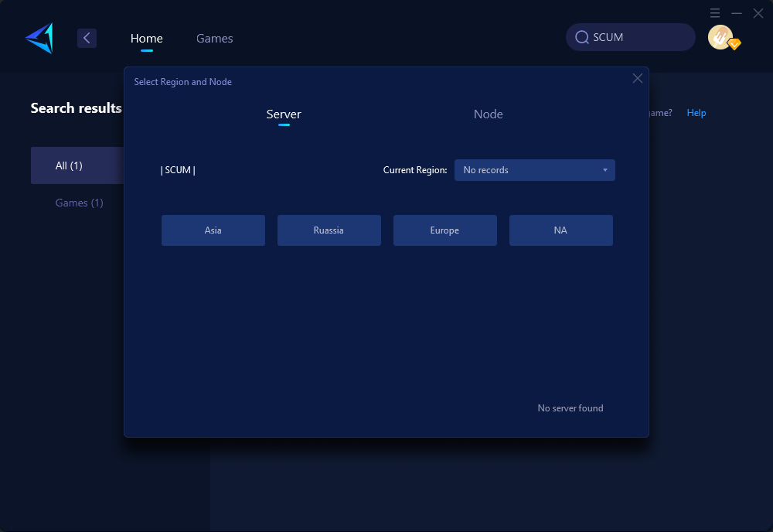
Task: Switch to the Home tab
Action: point(146,38)
